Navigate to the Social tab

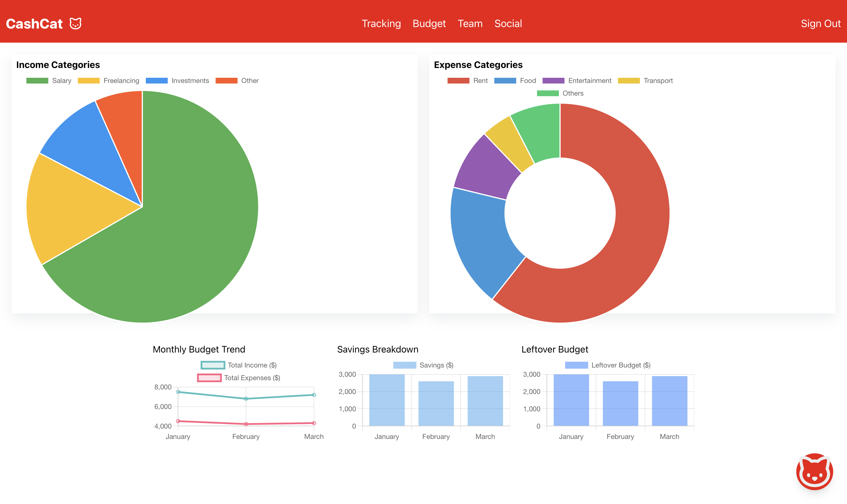[x=508, y=23]
